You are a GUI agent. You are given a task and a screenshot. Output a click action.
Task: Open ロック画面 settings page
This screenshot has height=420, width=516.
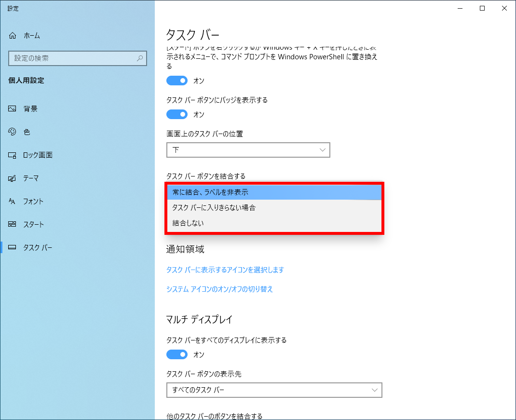77,155
